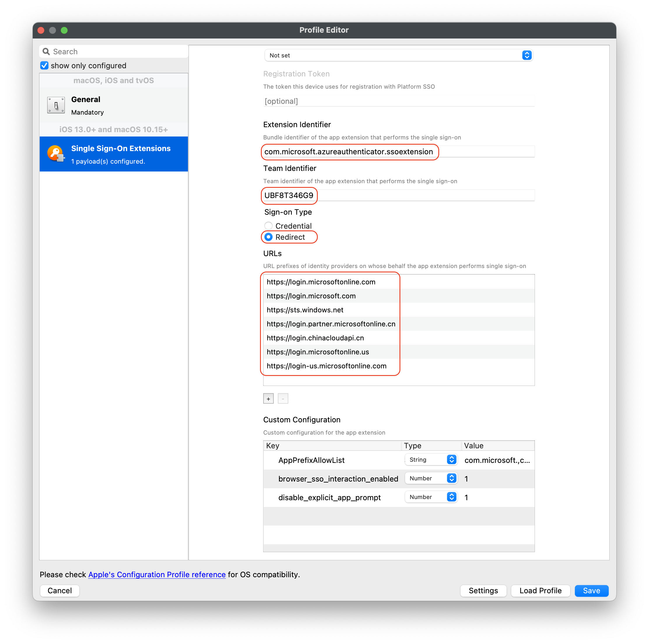649x644 pixels.
Task: Click the disable_explicit_app_prompt key cell
Action: click(x=329, y=498)
